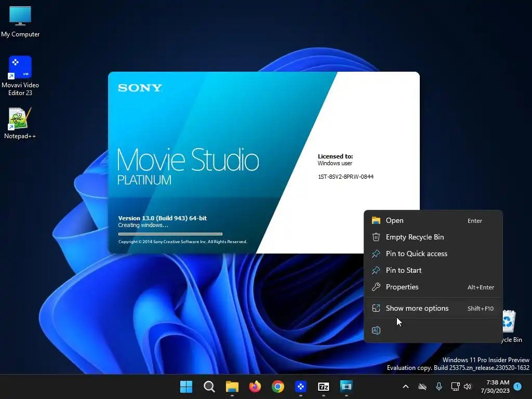Click Show more options

(433, 309)
